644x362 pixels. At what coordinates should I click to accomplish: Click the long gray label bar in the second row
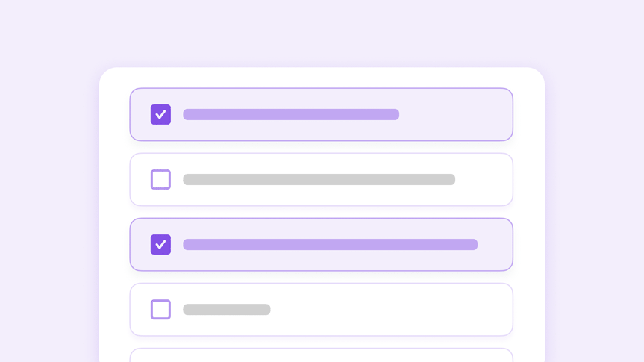(319, 179)
